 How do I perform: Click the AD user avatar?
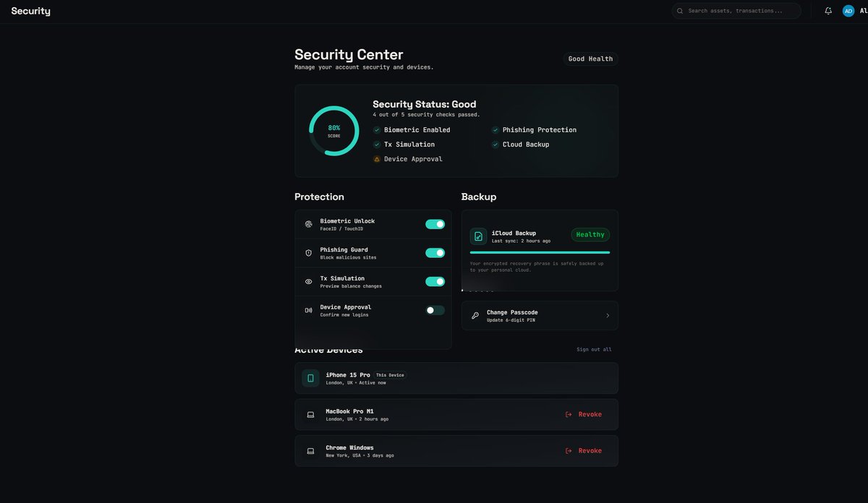coord(848,11)
